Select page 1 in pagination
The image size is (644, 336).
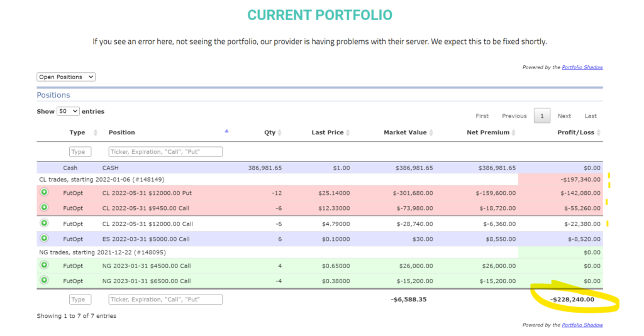click(x=541, y=116)
